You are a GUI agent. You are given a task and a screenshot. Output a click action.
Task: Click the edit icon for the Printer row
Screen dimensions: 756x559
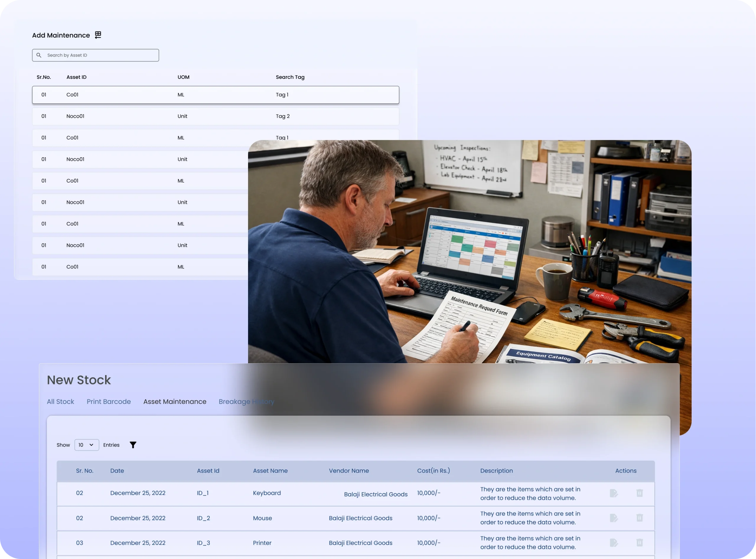pos(614,543)
